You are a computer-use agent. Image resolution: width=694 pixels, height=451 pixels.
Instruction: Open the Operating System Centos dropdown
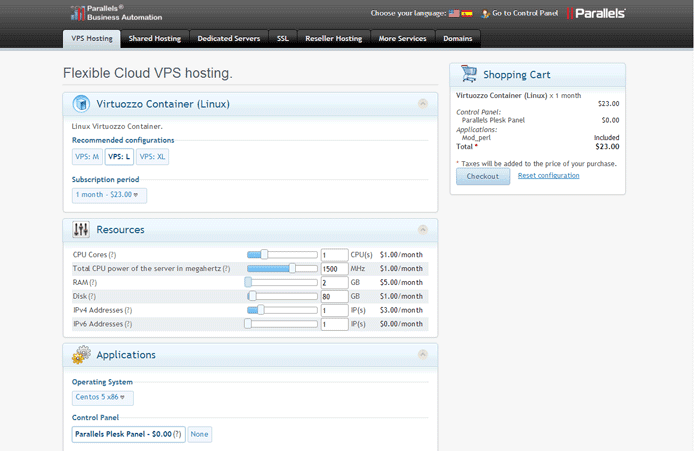(x=102, y=397)
